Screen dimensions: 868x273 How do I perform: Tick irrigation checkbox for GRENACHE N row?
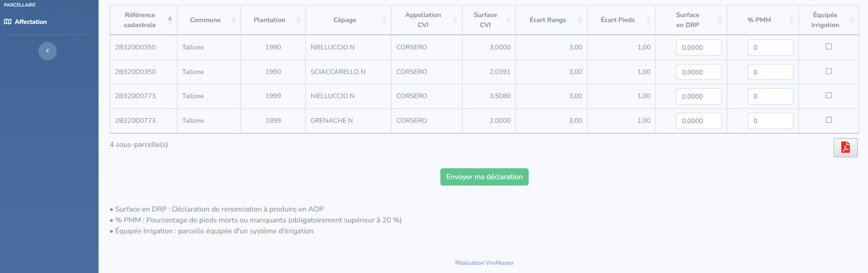pos(829,120)
